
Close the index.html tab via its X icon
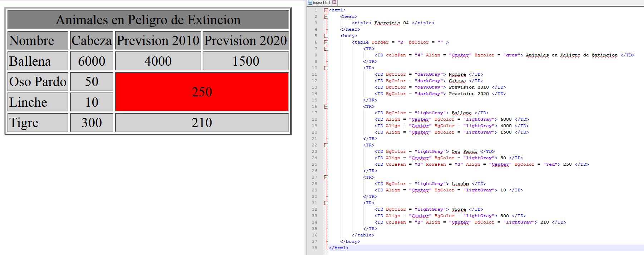click(335, 2)
